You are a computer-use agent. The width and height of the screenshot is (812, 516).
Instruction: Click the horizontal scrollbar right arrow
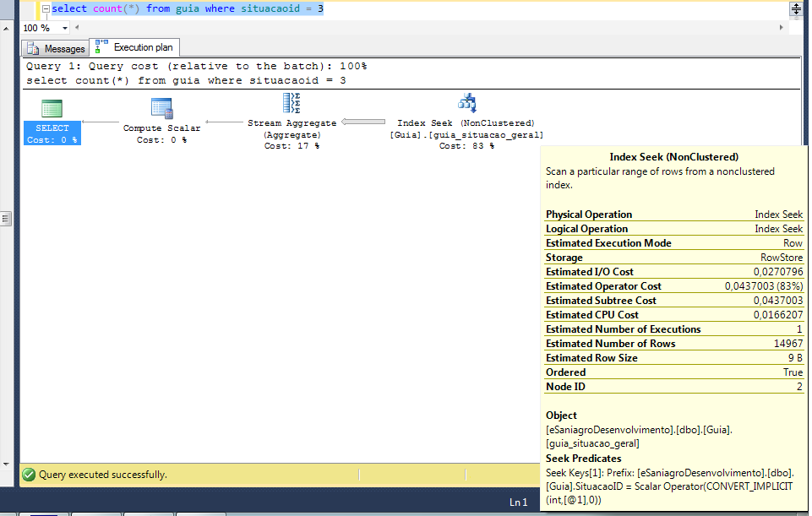[x=781, y=27]
